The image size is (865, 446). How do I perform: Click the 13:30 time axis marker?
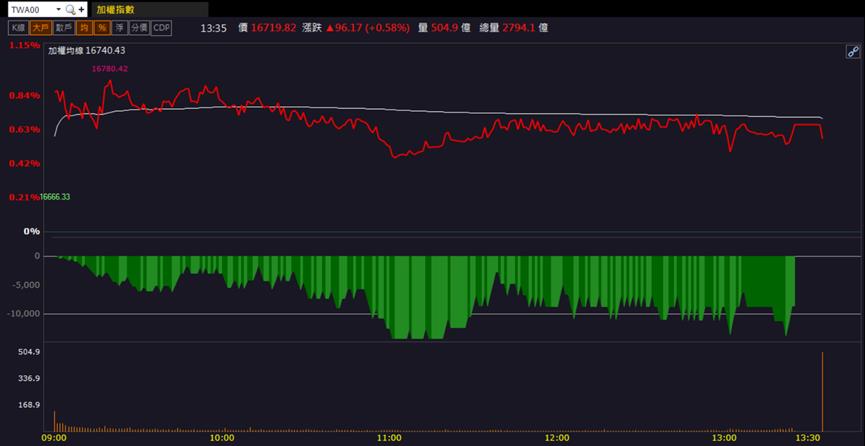[x=808, y=438]
